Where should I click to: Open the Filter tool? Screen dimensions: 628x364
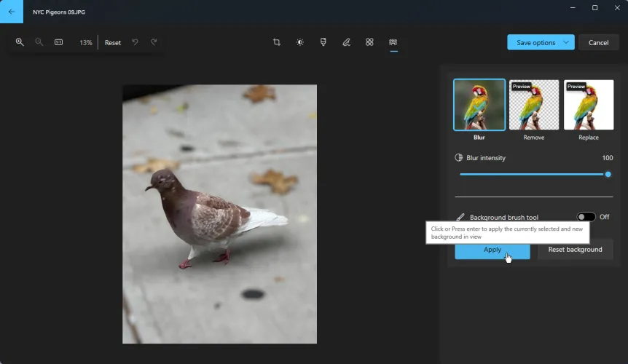323,42
